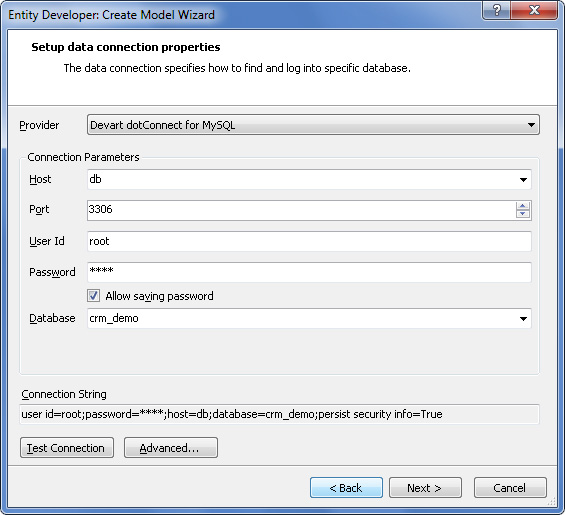Open the Provider dropdown list

tap(313, 125)
